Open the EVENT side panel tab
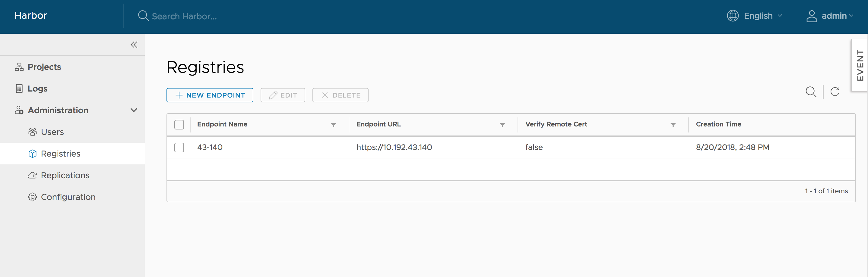868x277 pixels. (x=860, y=65)
